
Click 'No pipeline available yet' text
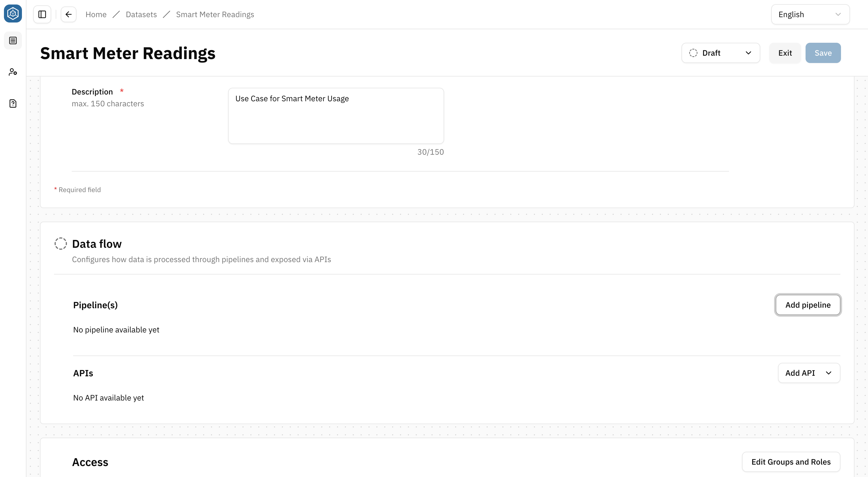click(x=116, y=330)
